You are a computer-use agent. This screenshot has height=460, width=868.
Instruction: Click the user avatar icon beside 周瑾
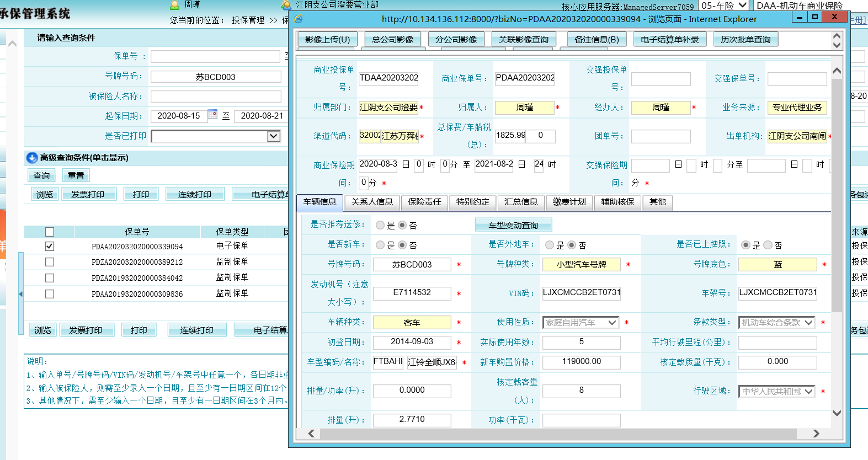point(175,5)
